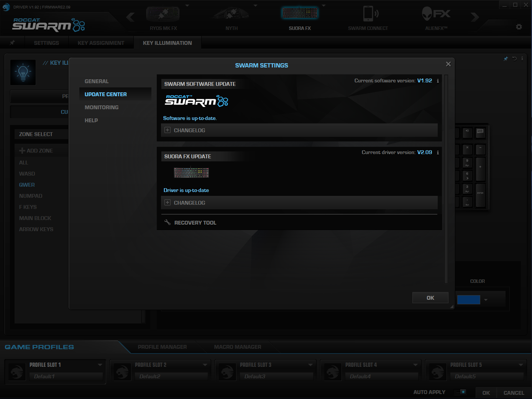Expand the Swarm software changelog
Viewport: 532px width, 399px height.
tap(299, 130)
